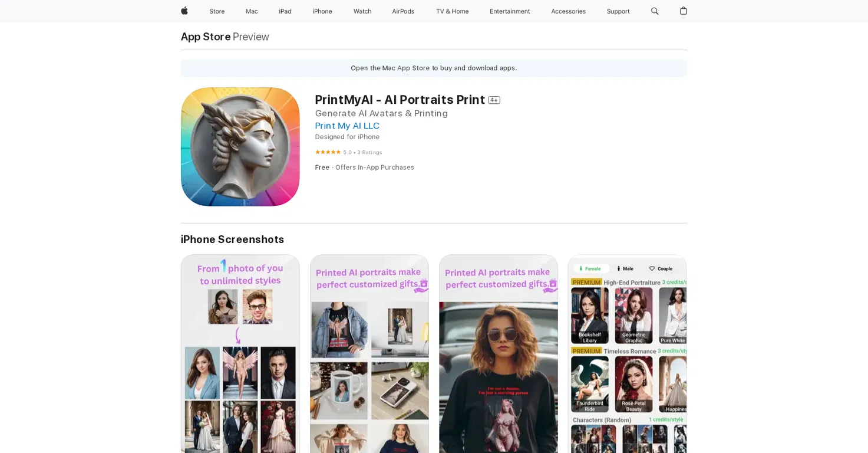This screenshot has width=868, height=453.
Task: Click the app title PrintMyAI text
Action: tap(400, 100)
